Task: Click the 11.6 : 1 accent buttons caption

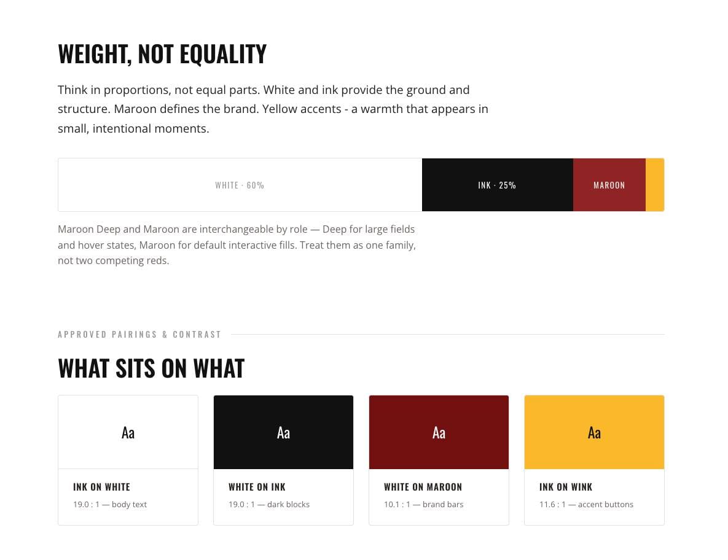Action: coord(586,504)
